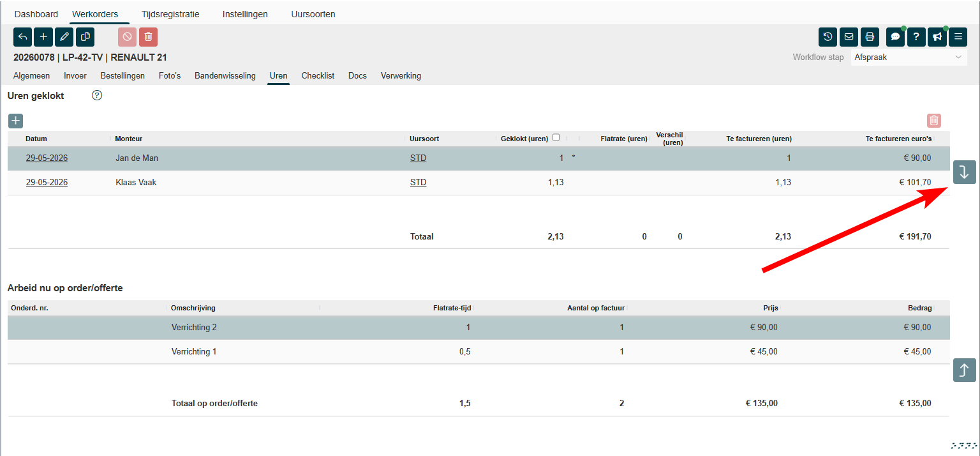The image size is (980, 456).
Task: Click the Datum column header
Action: [x=36, y=139]
